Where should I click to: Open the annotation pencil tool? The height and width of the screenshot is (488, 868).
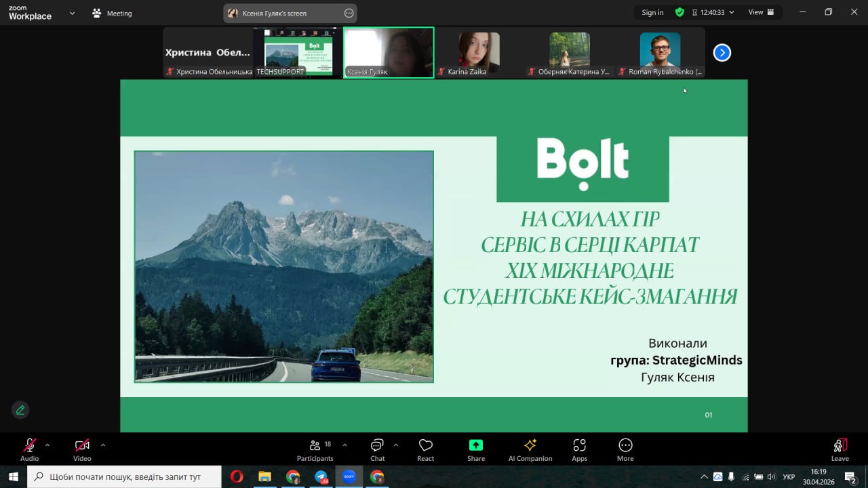[20, 409]
